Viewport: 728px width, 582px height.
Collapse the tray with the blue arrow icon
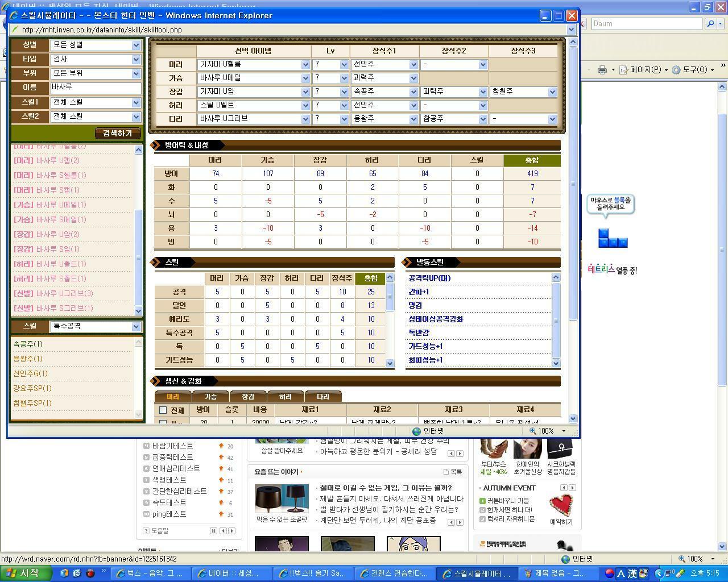(659, 573)
